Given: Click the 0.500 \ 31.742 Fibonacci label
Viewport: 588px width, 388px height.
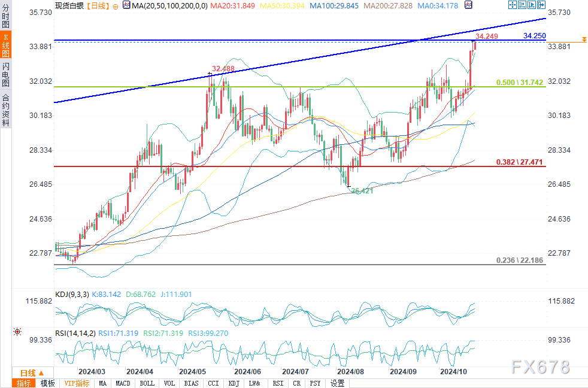Looking at the screenshot, I should [x=519, y=83].
